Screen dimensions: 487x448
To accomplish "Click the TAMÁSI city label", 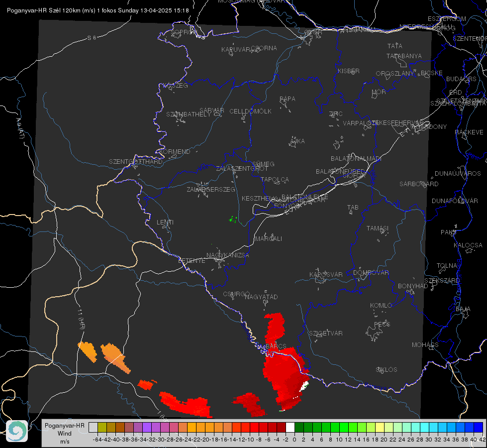I will tap(378, 228).
